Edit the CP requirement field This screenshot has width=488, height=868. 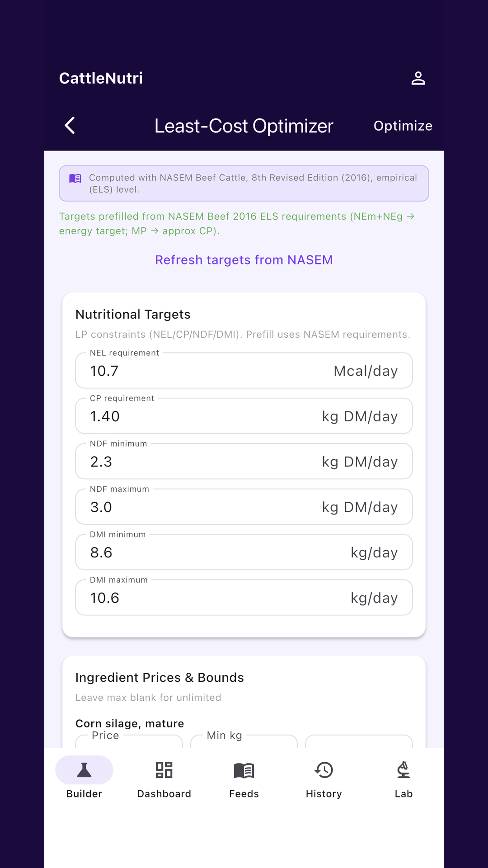click(244, 416)
